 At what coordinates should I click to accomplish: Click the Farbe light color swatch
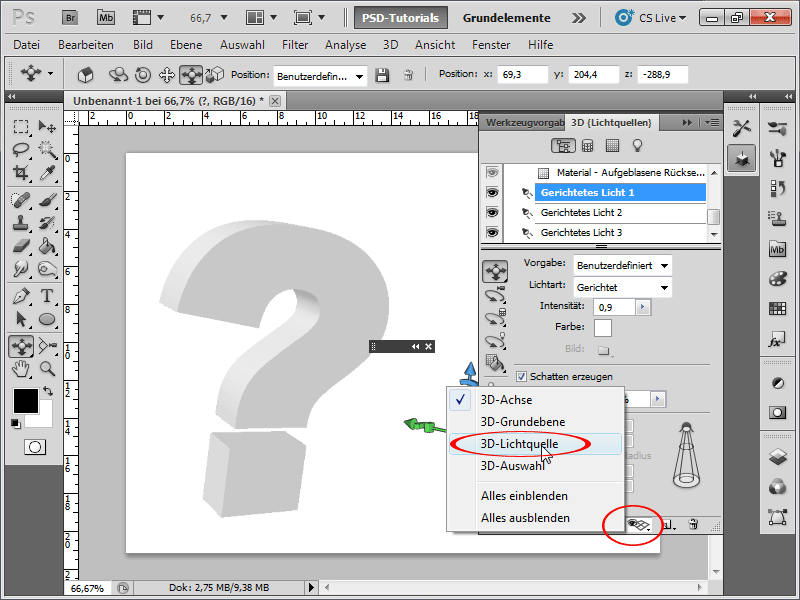pos(603,328)
